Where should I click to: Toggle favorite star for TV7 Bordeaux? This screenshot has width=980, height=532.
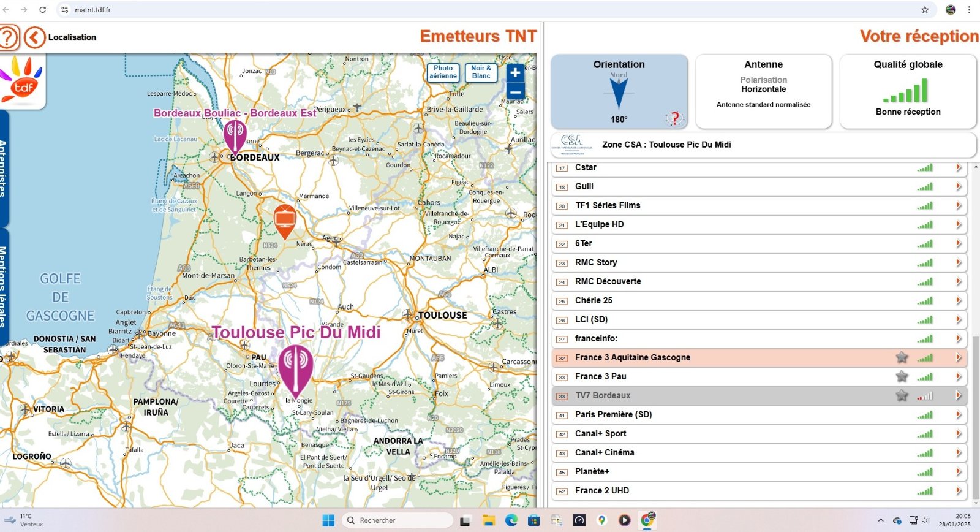[x=902, y=395]
